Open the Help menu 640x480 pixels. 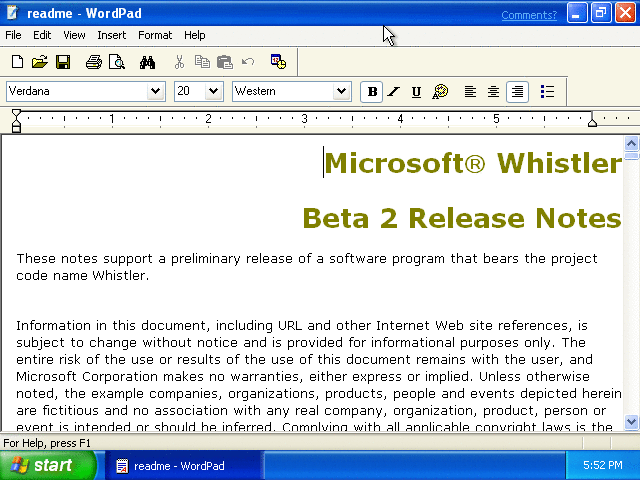coord(194,36)
